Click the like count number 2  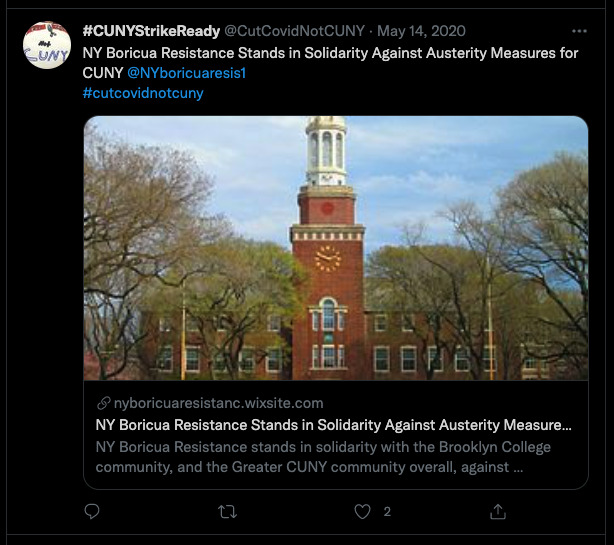click(x=387, y=511)
